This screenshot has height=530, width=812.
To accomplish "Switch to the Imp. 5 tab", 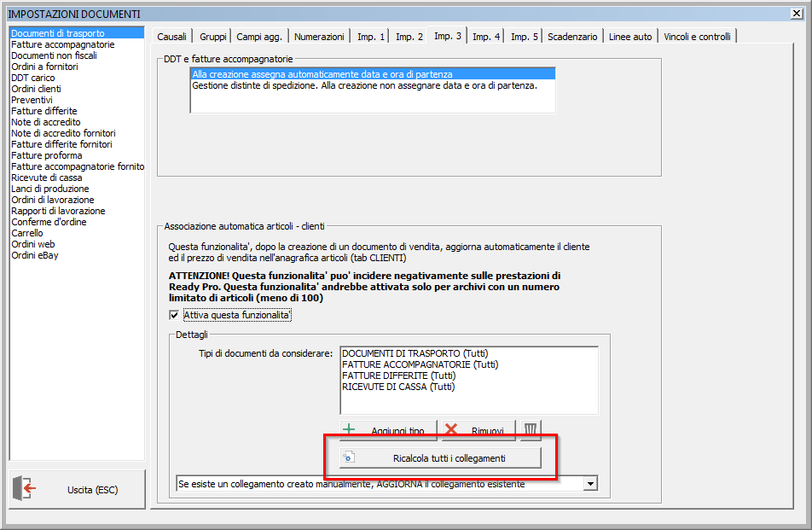I will [x=524, y=37].
